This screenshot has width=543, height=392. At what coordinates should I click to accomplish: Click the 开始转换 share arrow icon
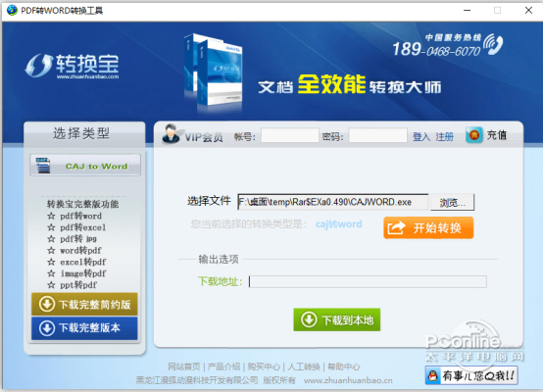pyautogui.click(x=396, y=228)
